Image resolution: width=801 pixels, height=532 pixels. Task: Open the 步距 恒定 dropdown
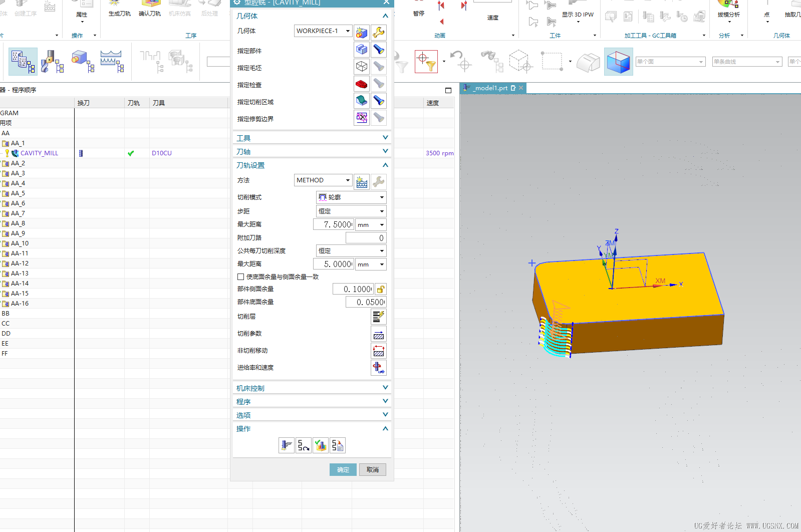(351, 211)
